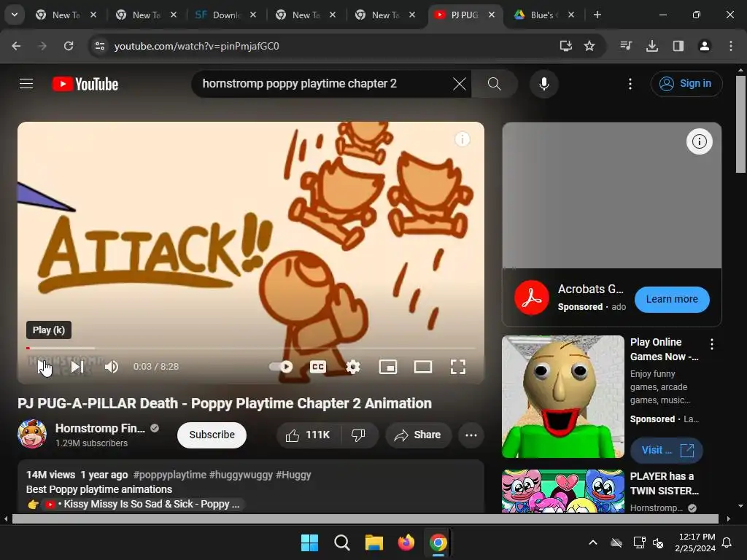747x560 pixels.
Task: Switch to theater mode
Action: pos(422,366)
